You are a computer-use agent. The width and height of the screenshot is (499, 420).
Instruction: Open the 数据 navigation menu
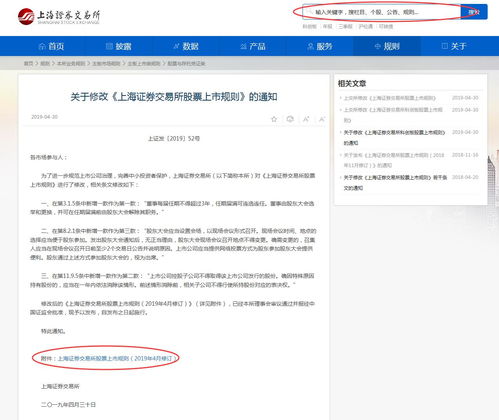tap(186, 46)
